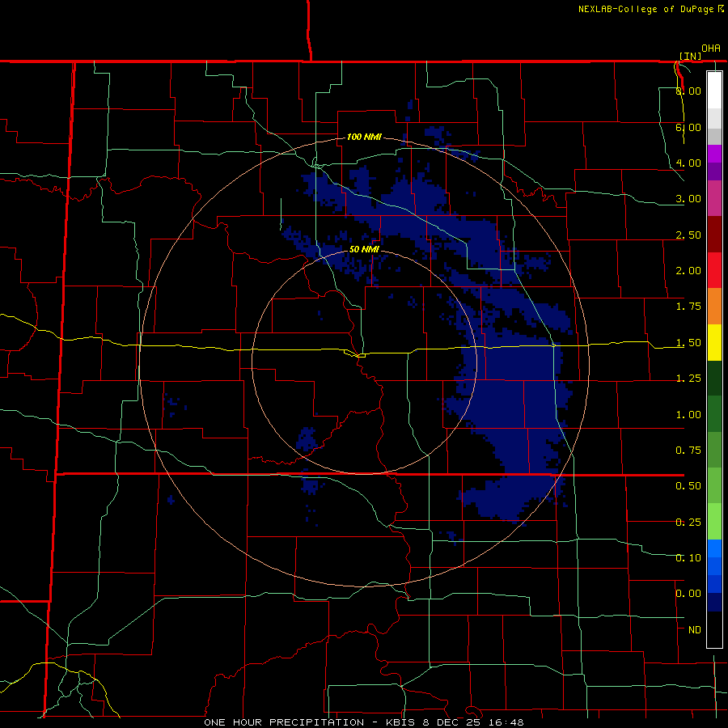The height and width of the screenshot is (728, 728).
Task: Click the ND no-data legend label
Action: 695,630
